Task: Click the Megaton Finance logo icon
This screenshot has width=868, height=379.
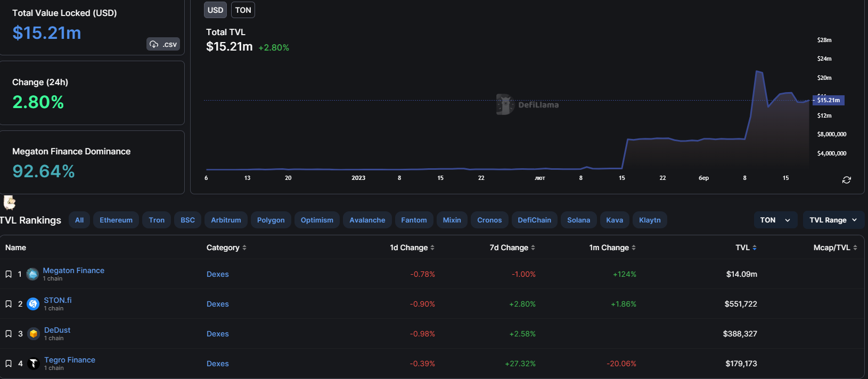Action: point(32,274)
